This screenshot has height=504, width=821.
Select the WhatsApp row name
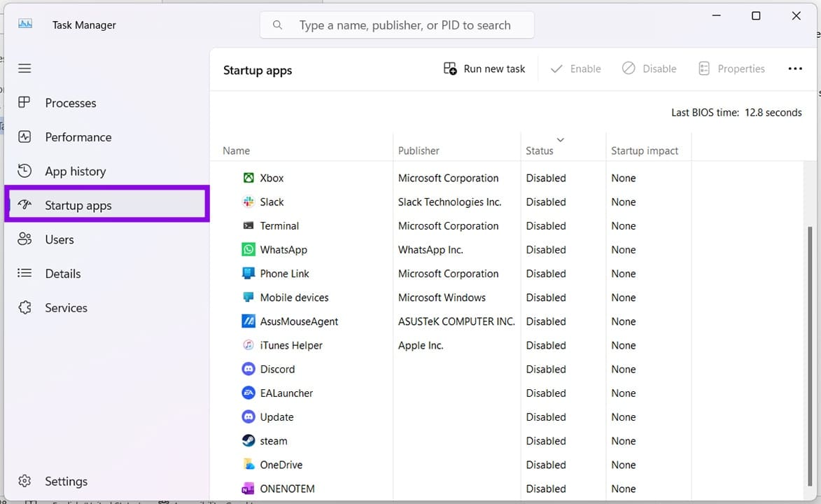click(283, 250)
